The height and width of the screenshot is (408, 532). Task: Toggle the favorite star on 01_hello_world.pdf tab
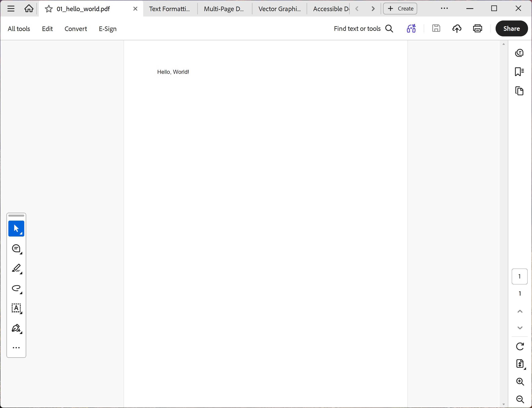coord(48,9)
